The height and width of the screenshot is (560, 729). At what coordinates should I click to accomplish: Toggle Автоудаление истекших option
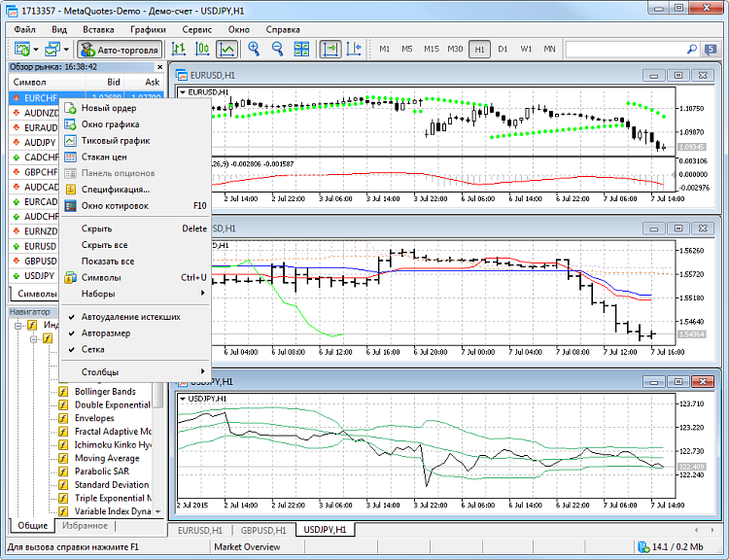point(130,317)
